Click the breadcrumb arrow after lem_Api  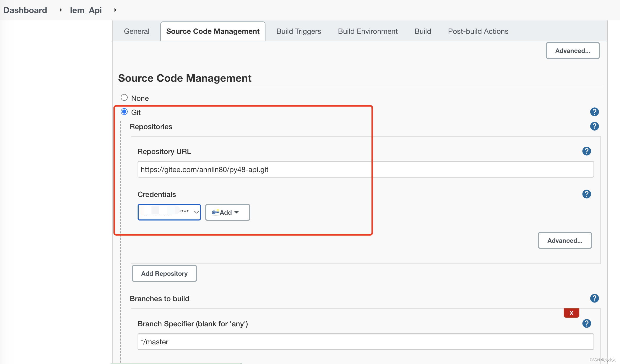[x=115, y=10]
